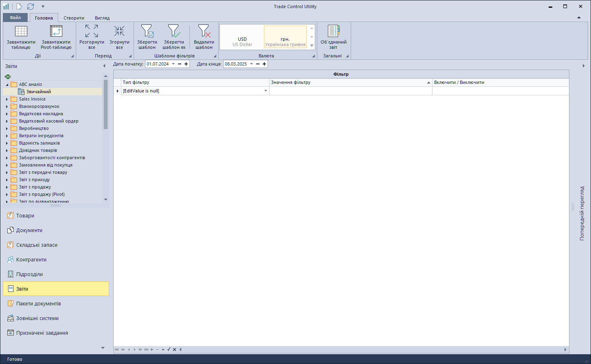Expand the currency gallery dropdown arrow

(x=312, y=45)
